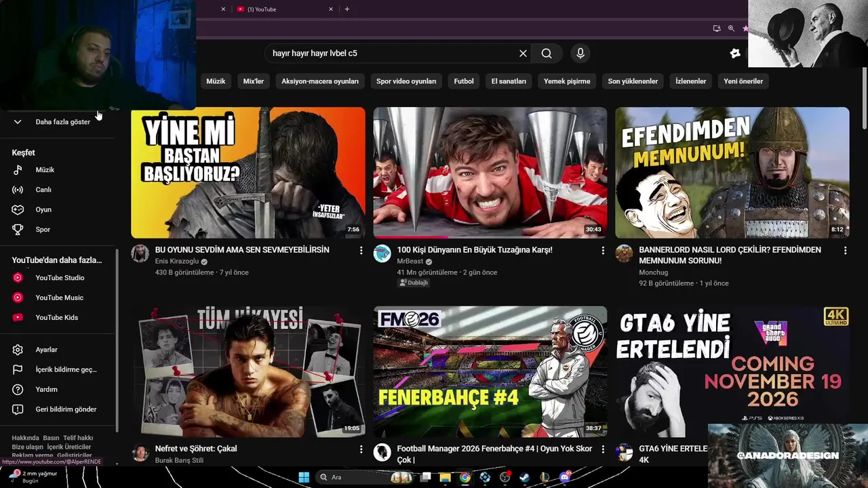
Task: Open the "EFENDİMDEN MEMNUNUM!" video thumbnail
Action: [x=732, y=172]
